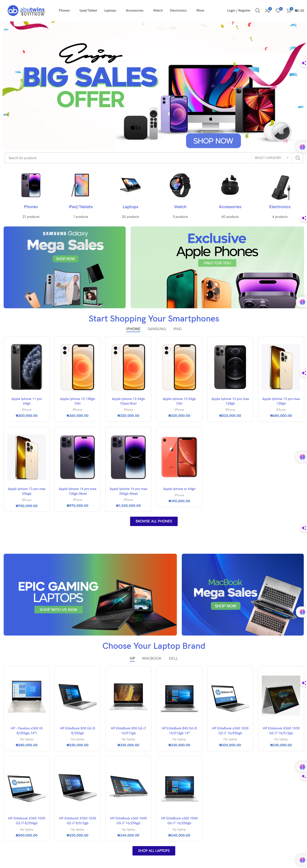Click the abutwins logo
Viewport: 307px width, 868px height.
[x=26, y=10]
